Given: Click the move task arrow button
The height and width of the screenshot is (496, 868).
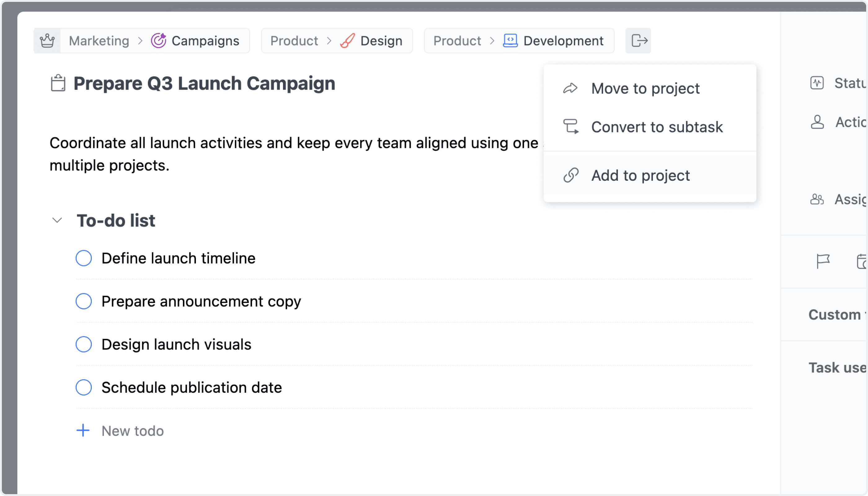Looking at the screenshot, I should pyautogui.click(x=638, y=41).
